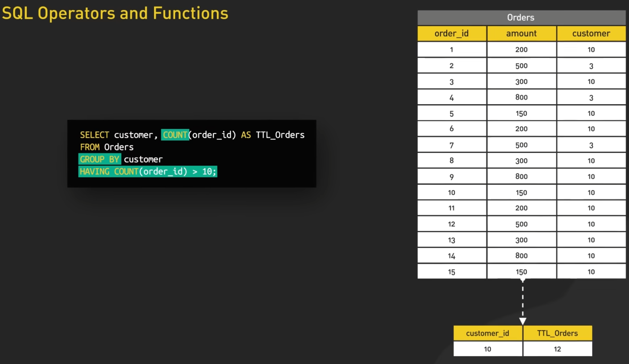Screen dimensions: 629x364
Task: Click amount '150' in order 5 row
Action: (x=521, y=113)
